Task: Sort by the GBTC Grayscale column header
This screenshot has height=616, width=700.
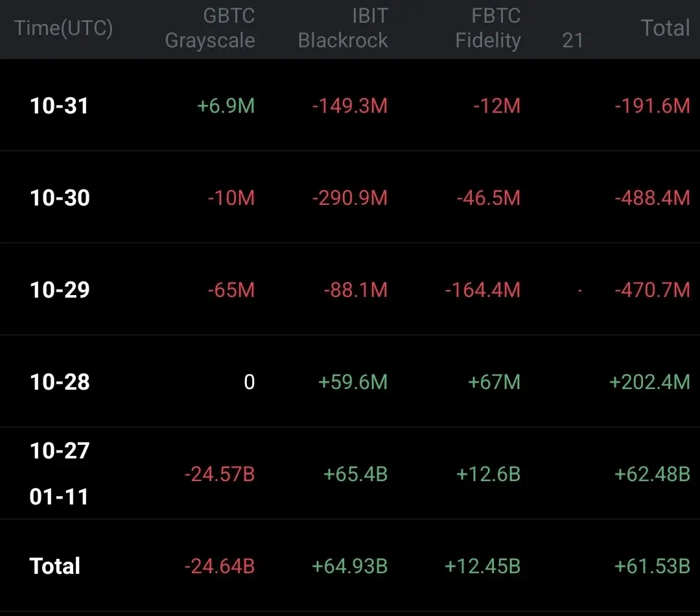Action: (x=210, y=29)
